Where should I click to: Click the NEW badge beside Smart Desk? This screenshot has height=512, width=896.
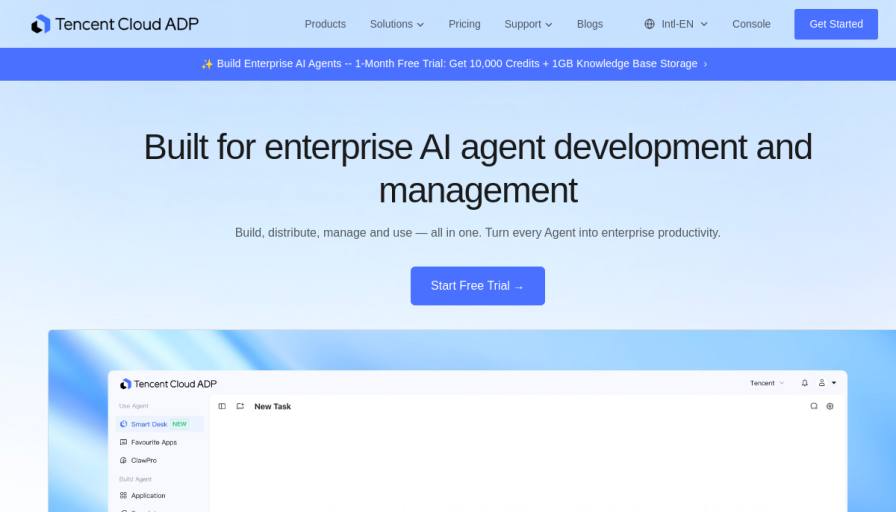point(179,424)
